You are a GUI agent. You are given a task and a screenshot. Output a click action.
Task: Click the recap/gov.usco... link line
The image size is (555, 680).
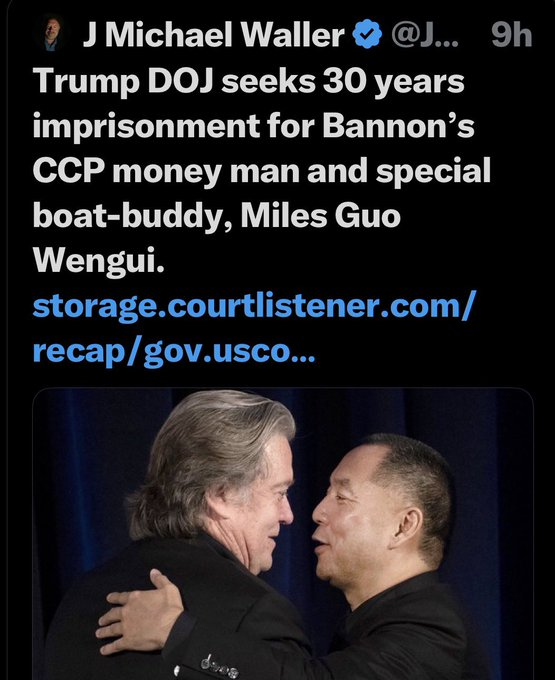(x=174, y=351)
